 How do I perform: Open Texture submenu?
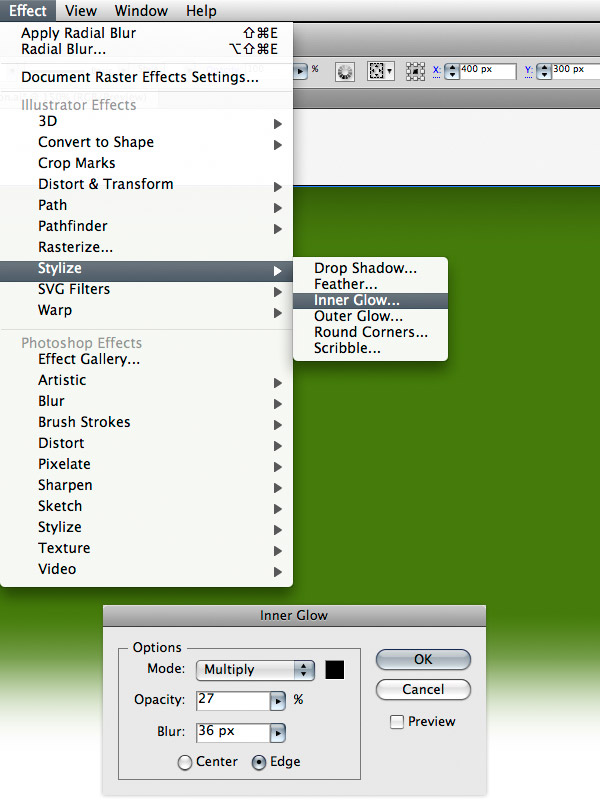[146, 548]
